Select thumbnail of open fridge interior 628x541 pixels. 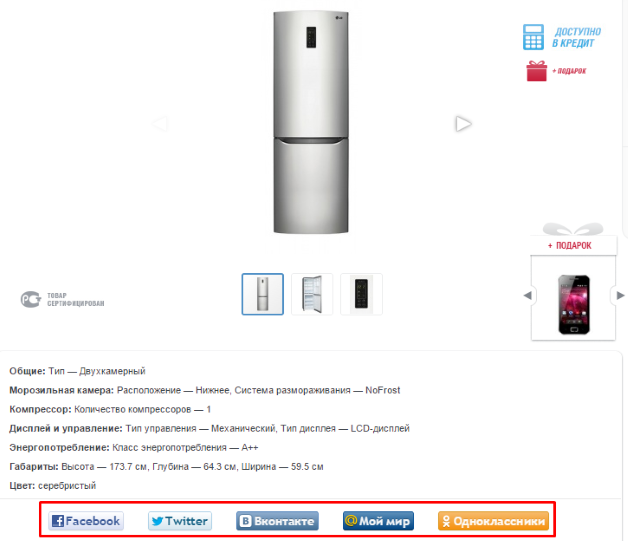[312, 294]
